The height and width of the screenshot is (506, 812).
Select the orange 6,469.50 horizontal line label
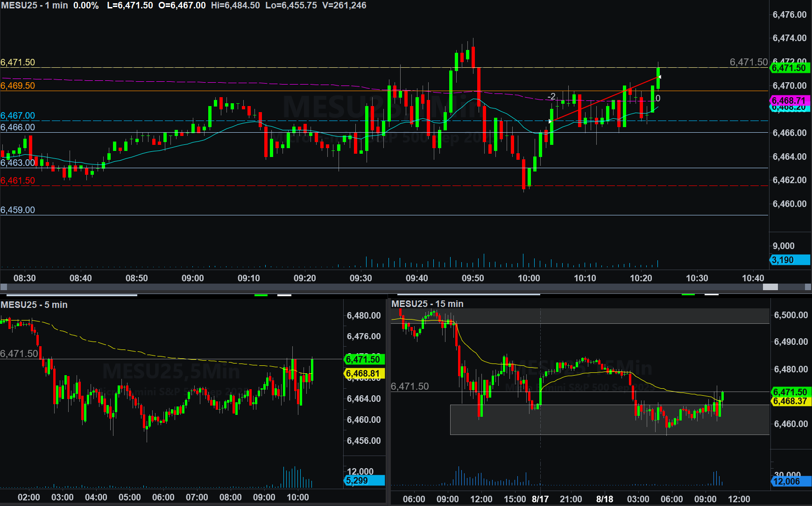(18, 86)
